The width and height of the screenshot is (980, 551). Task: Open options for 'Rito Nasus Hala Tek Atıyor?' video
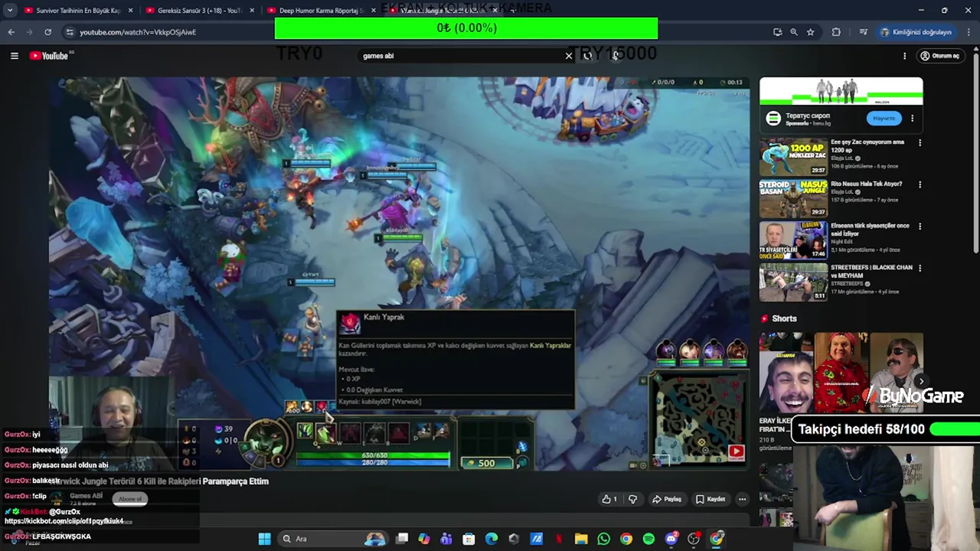(x=920, y=184)
